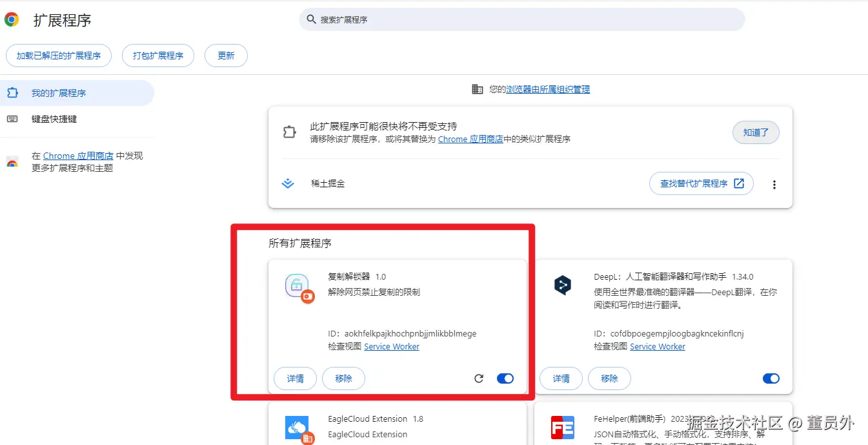Open 详情 for 复制解锁器
868x445 pixels.
tap(295, 378)
